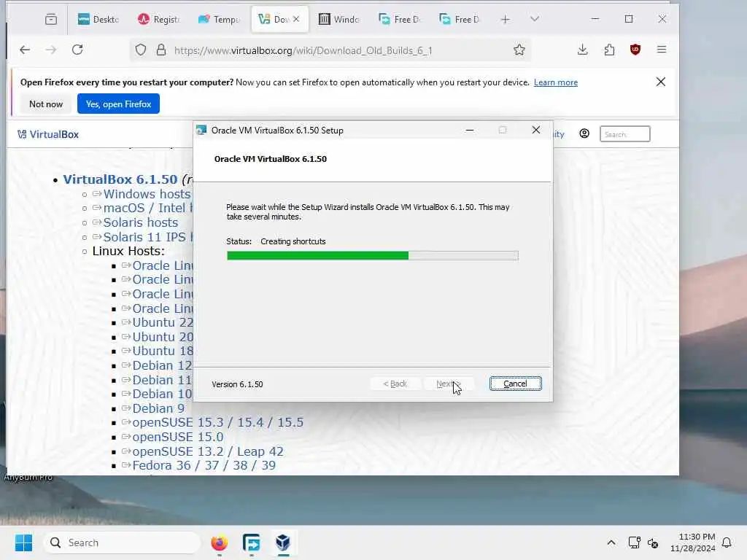The height and width of the screenshot is (560, 747).
Task: Open the Windows Start menu
Action: pos(23,542)
